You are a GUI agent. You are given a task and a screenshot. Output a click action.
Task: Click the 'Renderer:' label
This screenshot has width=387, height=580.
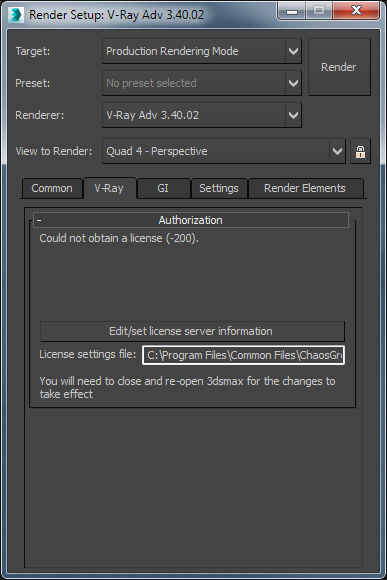[40, 115]
